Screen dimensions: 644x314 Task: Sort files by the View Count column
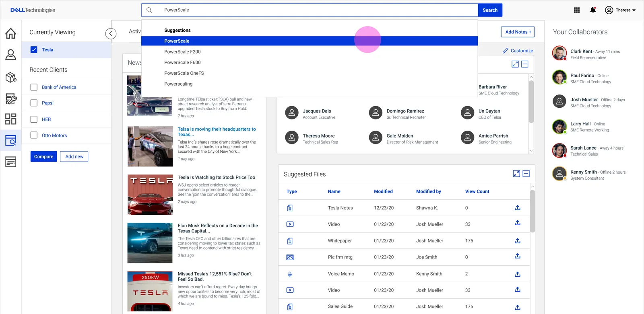coord(477,191)
